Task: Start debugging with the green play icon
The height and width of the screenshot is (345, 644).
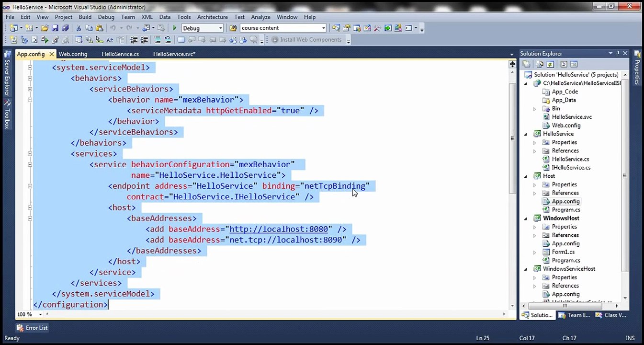Action: pyautogui.click(x=175, y=28)
